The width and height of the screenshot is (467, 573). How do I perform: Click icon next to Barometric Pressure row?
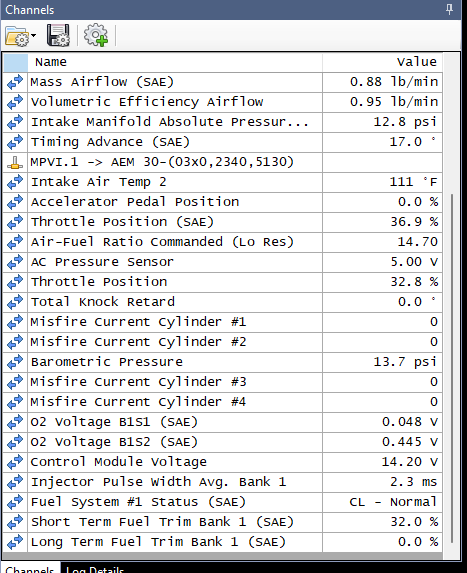click(15, 362)
